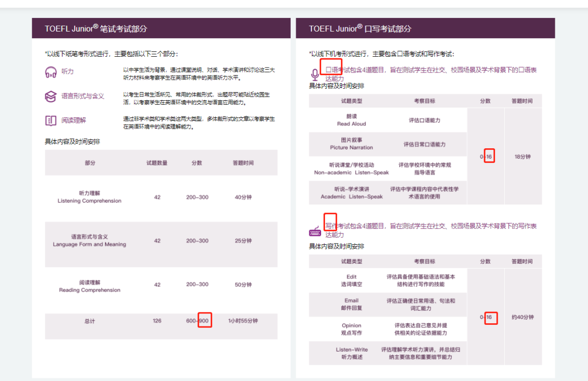
Task: Click the Edit 选词填空 cell
Action: [352, 280]
